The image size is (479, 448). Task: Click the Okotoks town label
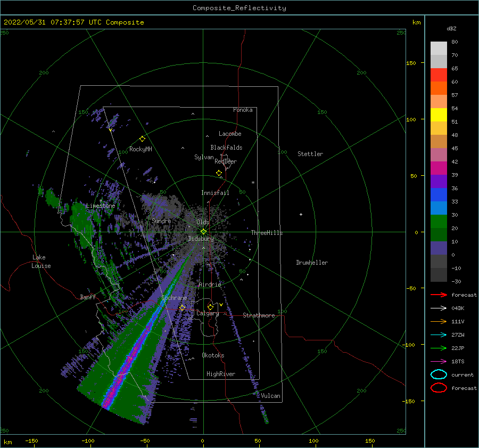coord(213,355)
